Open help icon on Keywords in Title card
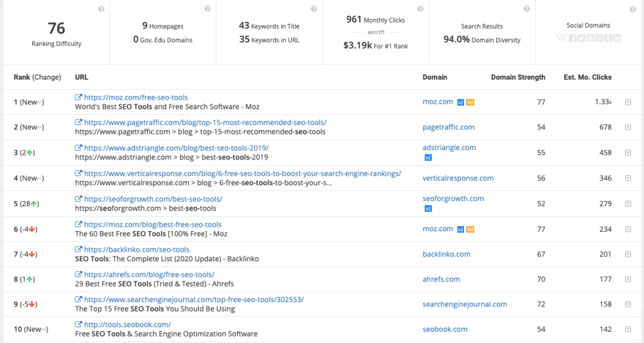 (x=314, y=9)
